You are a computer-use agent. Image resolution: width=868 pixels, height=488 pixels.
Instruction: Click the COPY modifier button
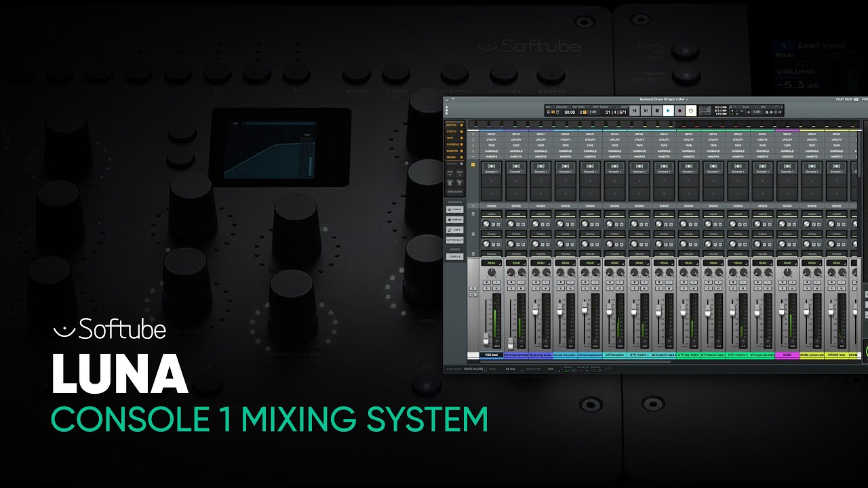click(455, 230)
